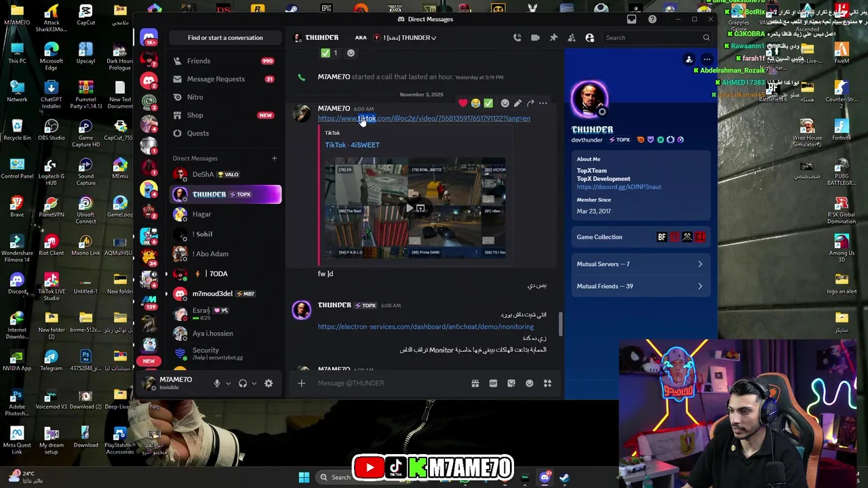Expand THUNDER AKA nicknames chevron

coord(434,38)
